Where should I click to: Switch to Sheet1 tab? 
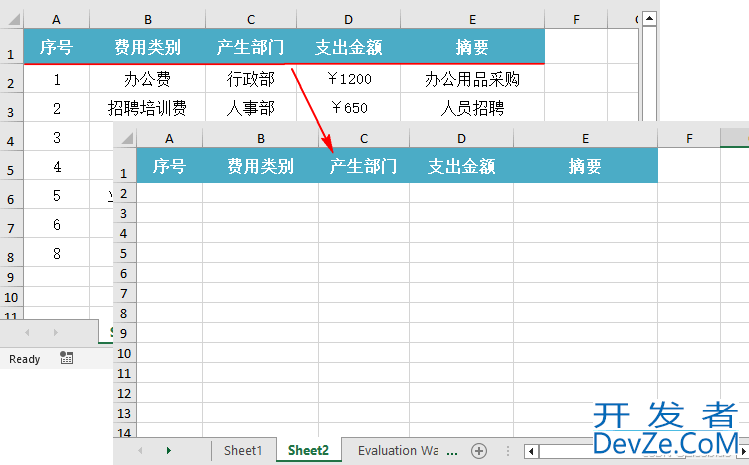(x=243, y=451)
